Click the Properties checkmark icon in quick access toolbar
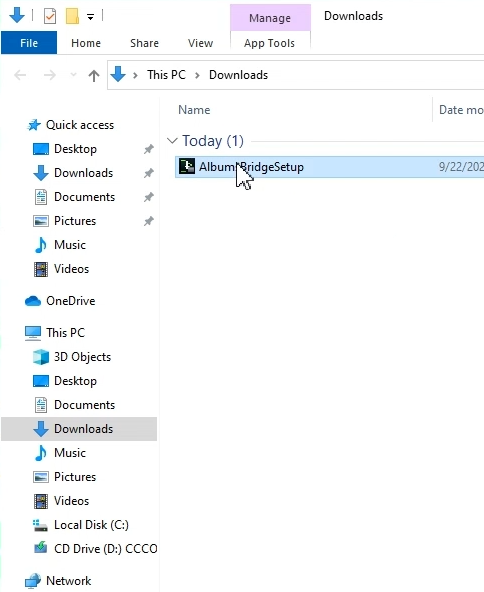484x592 pixels. pos(50,16)
